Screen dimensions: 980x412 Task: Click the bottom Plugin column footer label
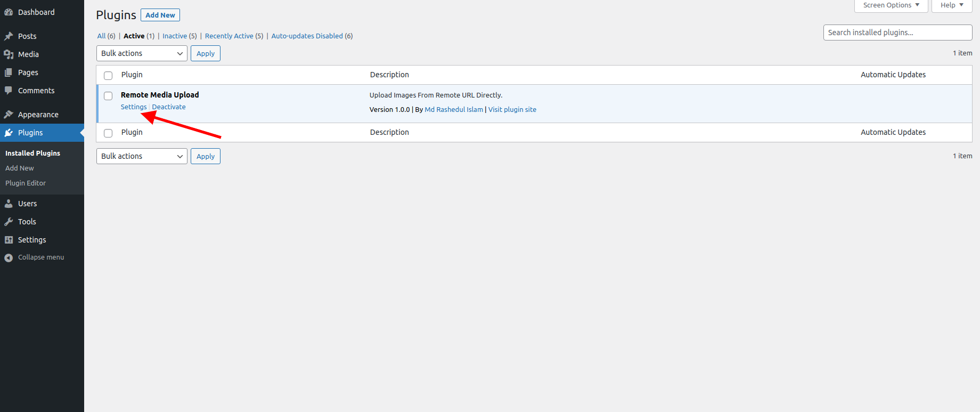pos(132,132)
